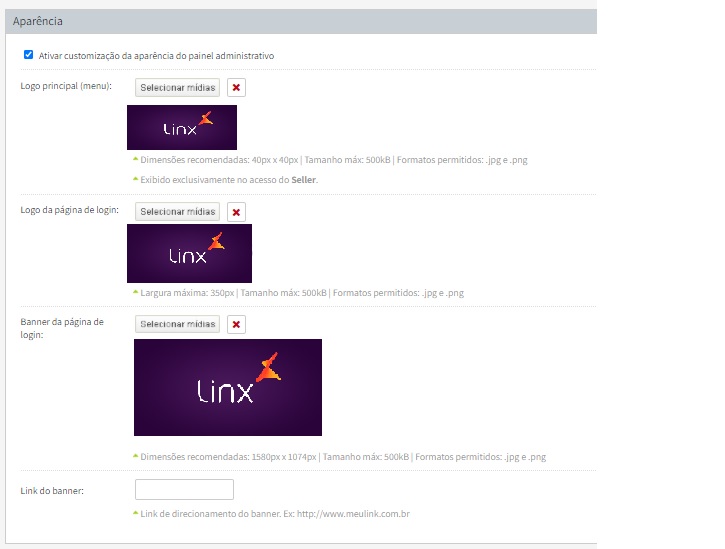Click 'Exibido exclusivamente no acesso do Seller' note

pyautogui.click(x=229, y=180)
